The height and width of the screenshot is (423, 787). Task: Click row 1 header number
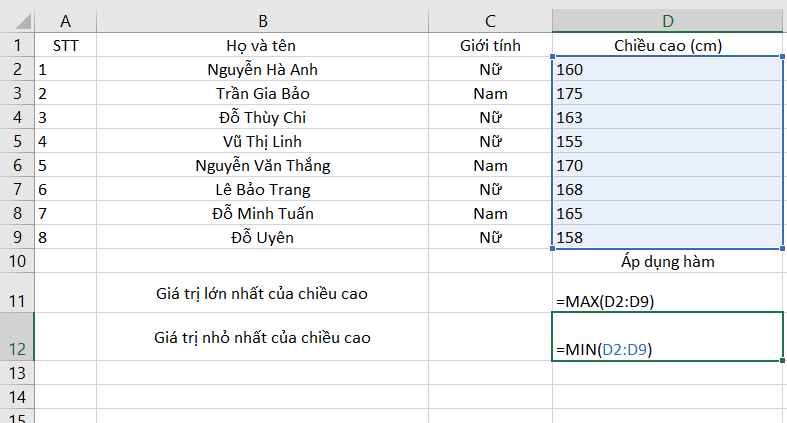point(17,45)
